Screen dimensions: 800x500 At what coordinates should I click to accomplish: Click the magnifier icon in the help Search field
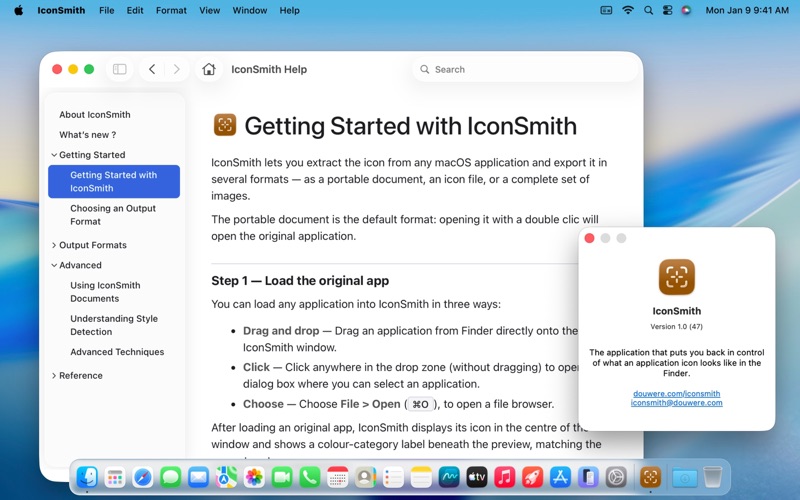pyautogui.click(x=424, y=69)
